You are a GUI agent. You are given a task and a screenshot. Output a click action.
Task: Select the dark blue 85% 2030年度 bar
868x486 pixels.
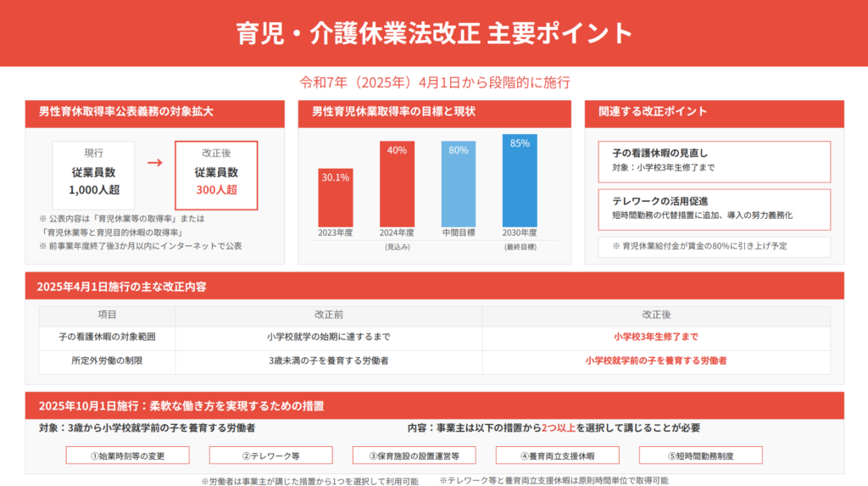coord(520,180)
